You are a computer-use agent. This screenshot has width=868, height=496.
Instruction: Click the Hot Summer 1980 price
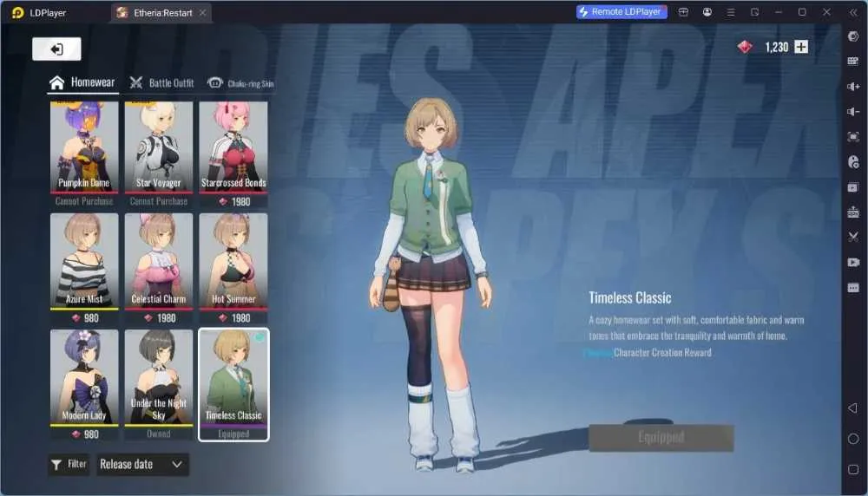234,318
